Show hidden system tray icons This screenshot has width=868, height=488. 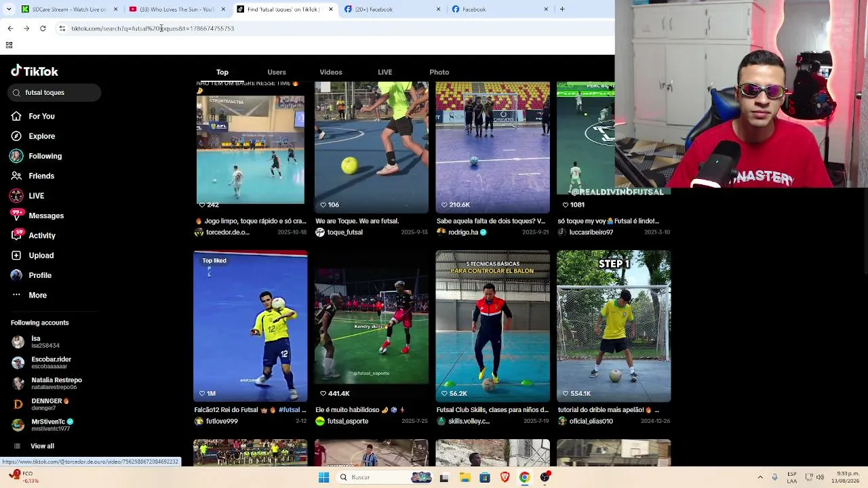[x=760, y=477]
